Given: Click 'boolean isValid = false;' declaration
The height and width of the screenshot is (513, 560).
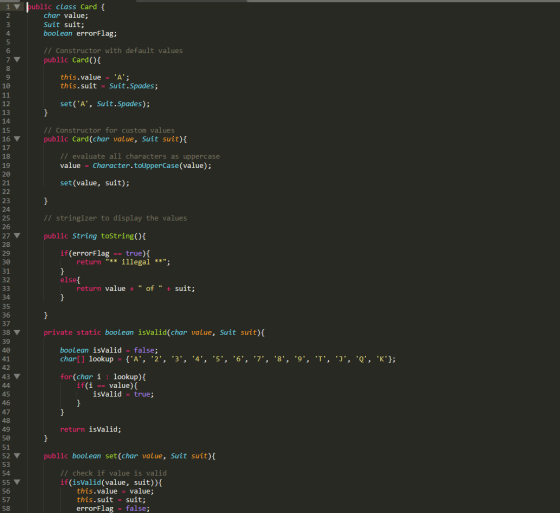Looking at the screenshot, I should [x=109, y=350].
